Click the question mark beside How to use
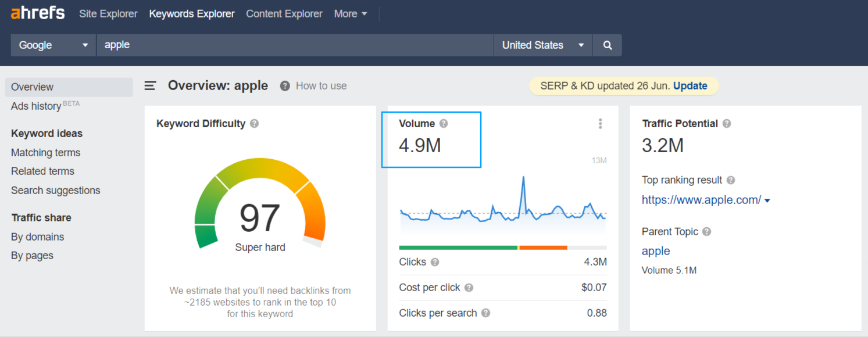This screenshot has height=337, width=868. click(284, 85)
